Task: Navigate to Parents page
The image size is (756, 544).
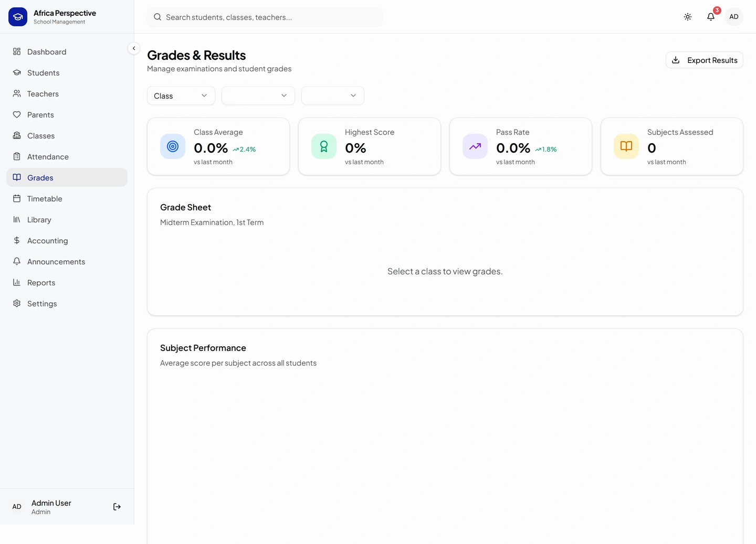Action: pyautogui.click(x=67, y=114)
